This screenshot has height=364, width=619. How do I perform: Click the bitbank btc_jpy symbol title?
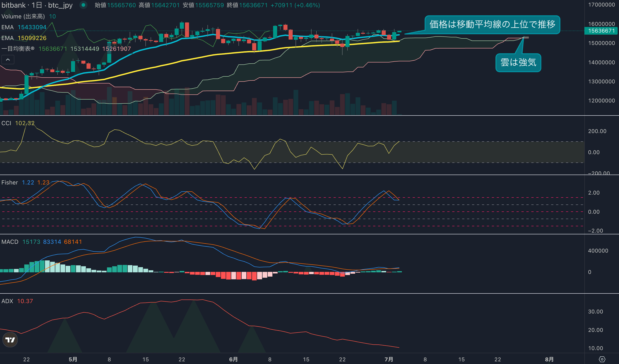[x=37, y=5]
